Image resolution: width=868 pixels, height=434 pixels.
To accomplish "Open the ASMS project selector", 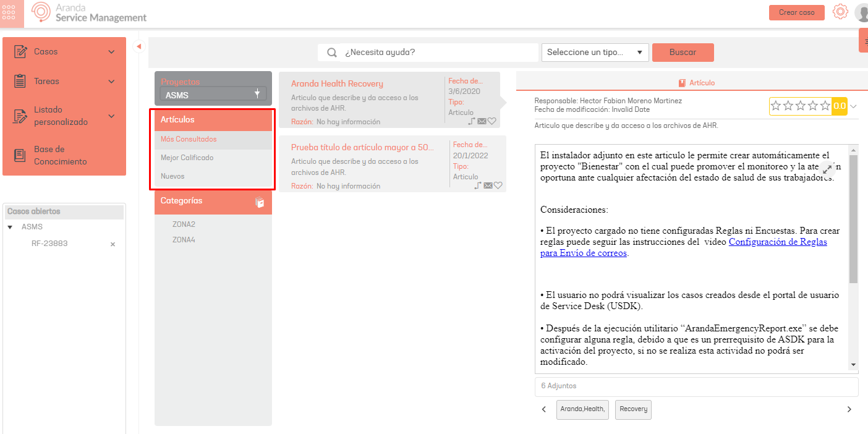I will coord(213,95).
